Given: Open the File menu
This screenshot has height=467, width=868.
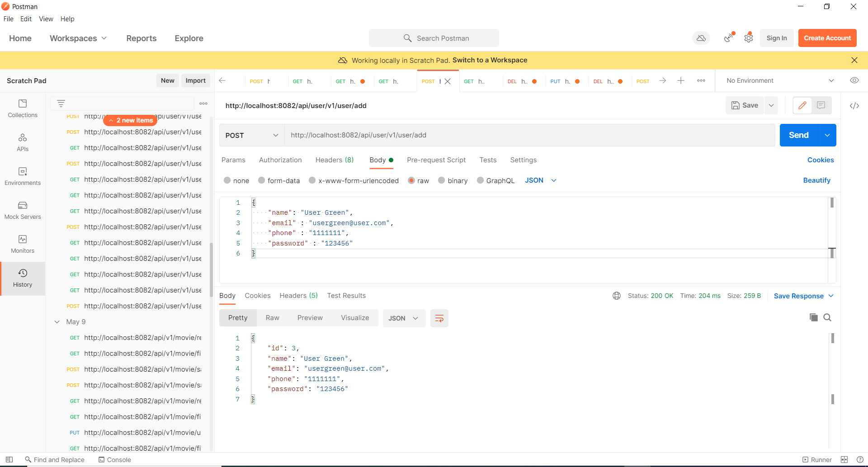Looking at the screenshot, I should pyautogui.click(x=9, y=19).
